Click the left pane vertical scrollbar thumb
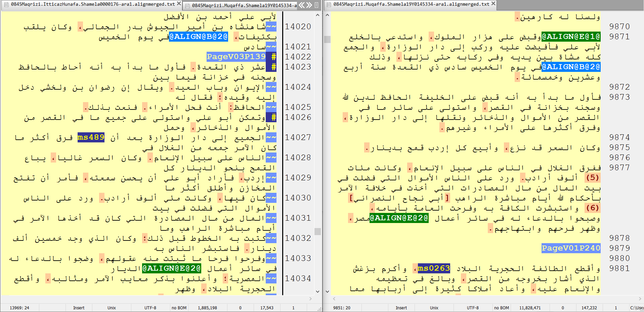 (x=317, y=231)
